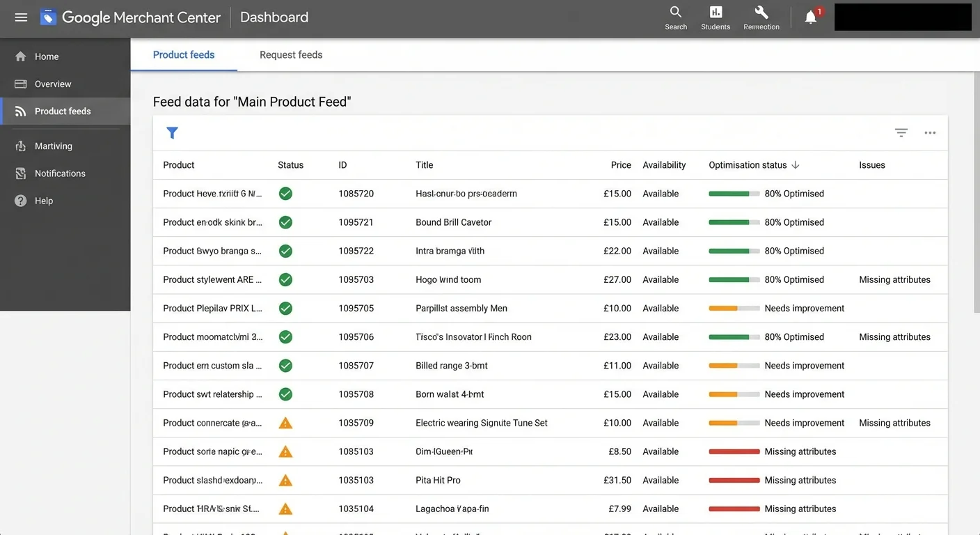Click the £27.00 price cell

click(x=617, y=279)
